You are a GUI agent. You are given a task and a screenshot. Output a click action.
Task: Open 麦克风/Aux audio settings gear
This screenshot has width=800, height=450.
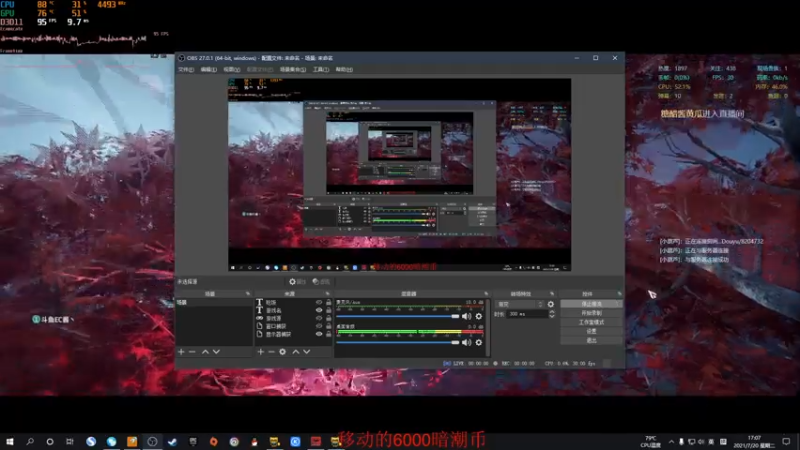tap(479, 316)
